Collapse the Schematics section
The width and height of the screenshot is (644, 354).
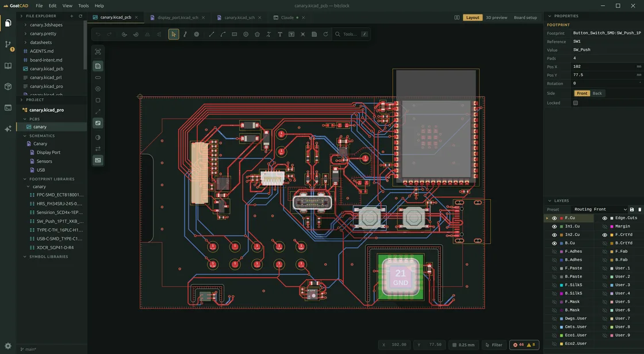coord(25,136)
